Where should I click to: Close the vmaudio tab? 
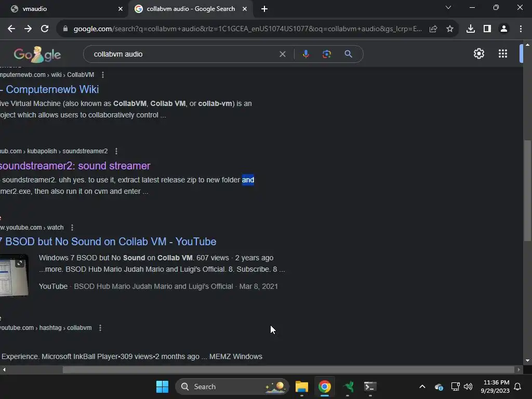pyautogui.click(x=121, y=9)
